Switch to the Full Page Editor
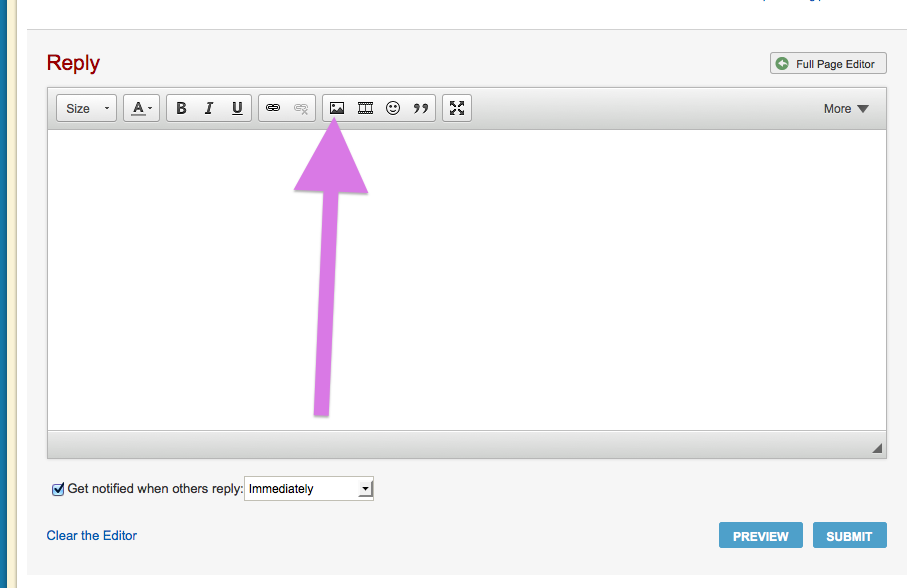Screen dimensions: 920x588 [x=827, y=64]
